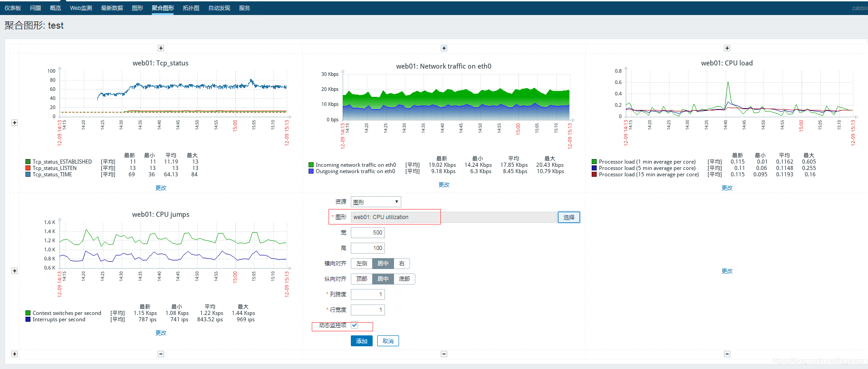
Task: Click the Outgoing network traffic blue swatch
Action: 311,171
